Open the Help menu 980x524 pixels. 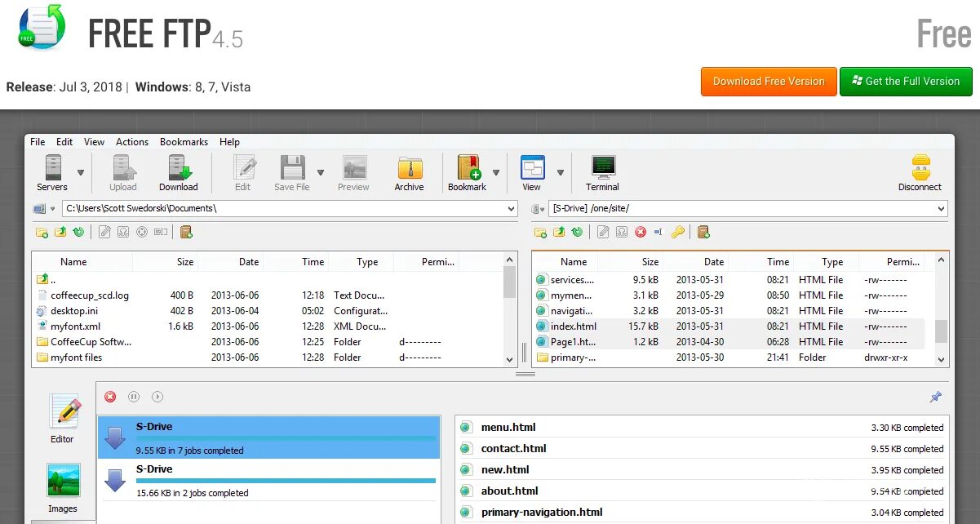pyautogui.click(x=230, y=142)
